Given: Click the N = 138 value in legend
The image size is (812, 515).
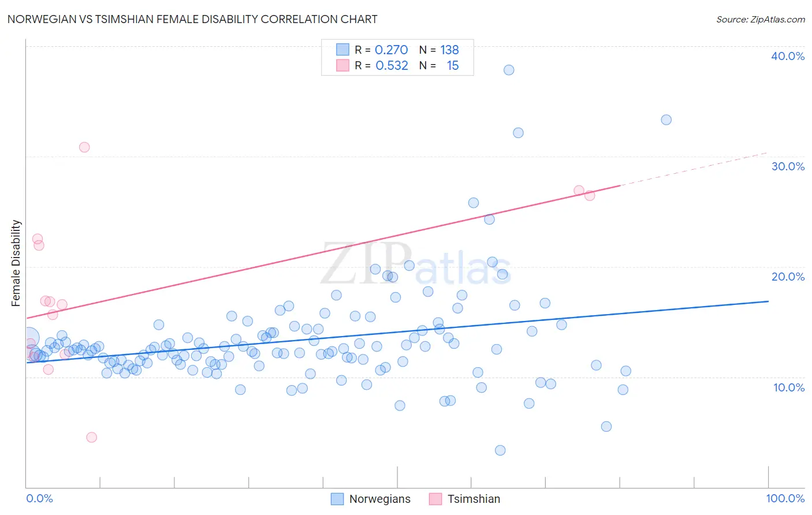Looking at the screenshot, I should (439, 50).
